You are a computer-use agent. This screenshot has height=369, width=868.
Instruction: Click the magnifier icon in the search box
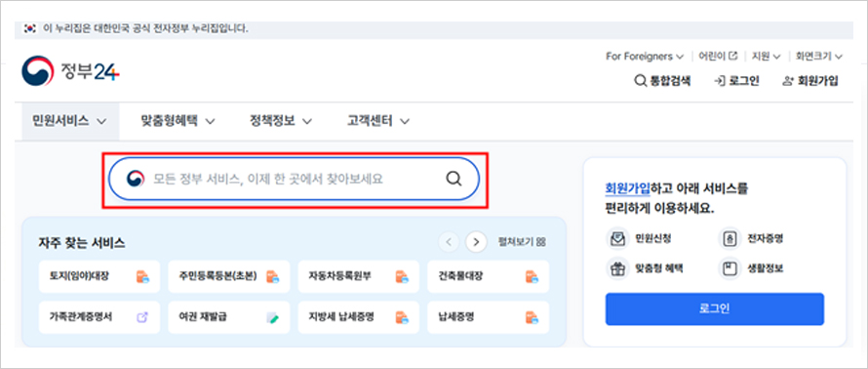coord(454,179)
